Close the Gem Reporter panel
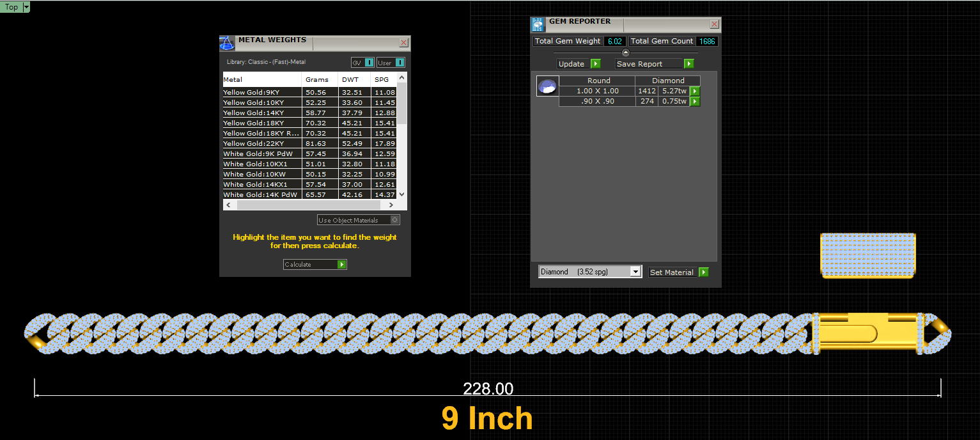Screen dimensions: 980x440 [x=714, y=24]
